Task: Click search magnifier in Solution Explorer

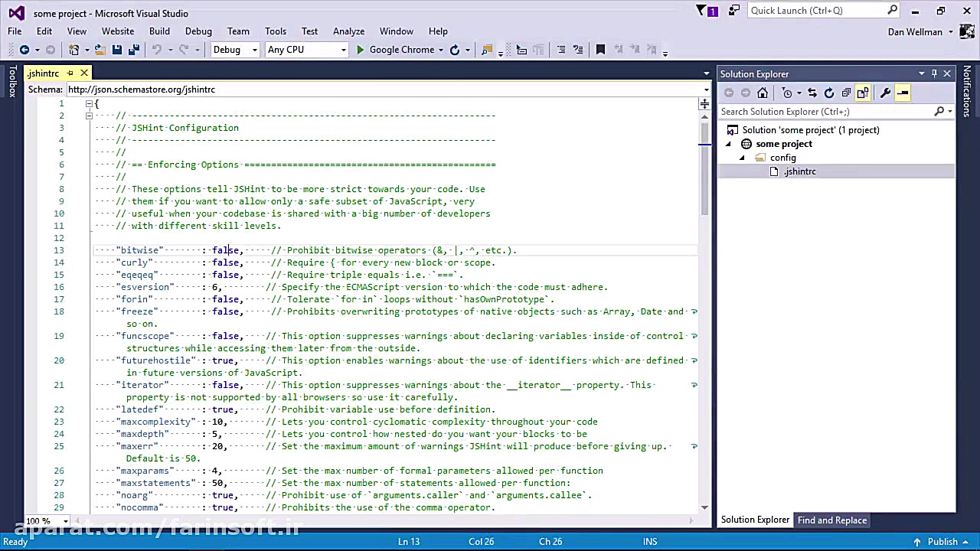Action: 939,112
